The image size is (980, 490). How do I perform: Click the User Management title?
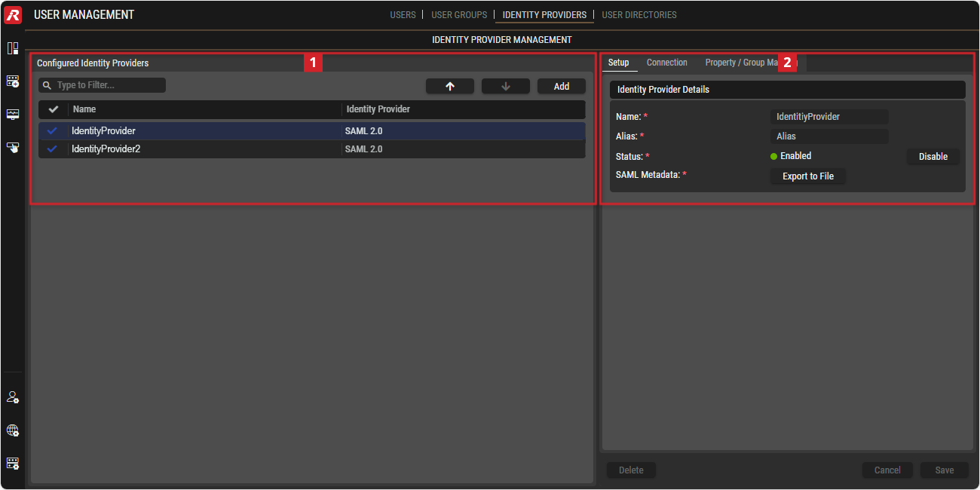coord(84,14)
